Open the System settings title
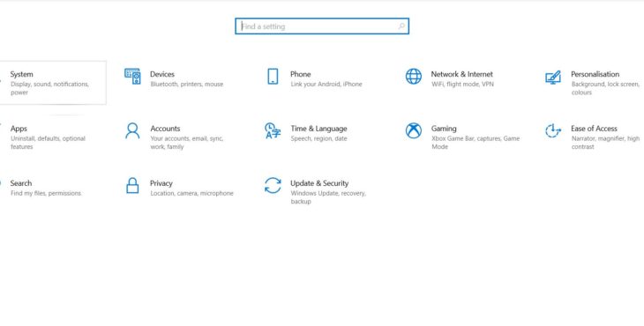Viewport: 644px width, 326px height. click(22, 74)
